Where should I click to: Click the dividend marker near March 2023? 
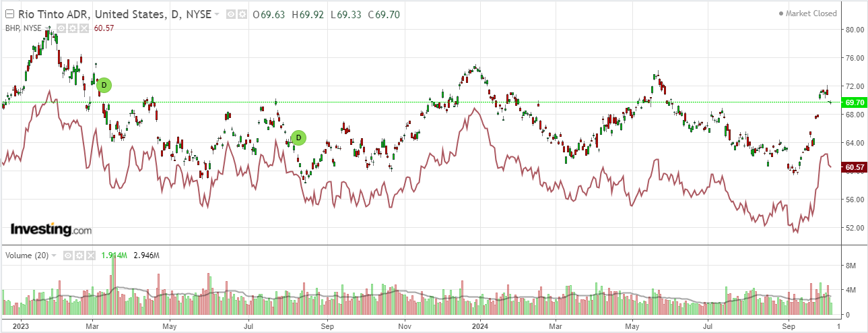pyautogui.click(x=104, y=85)
